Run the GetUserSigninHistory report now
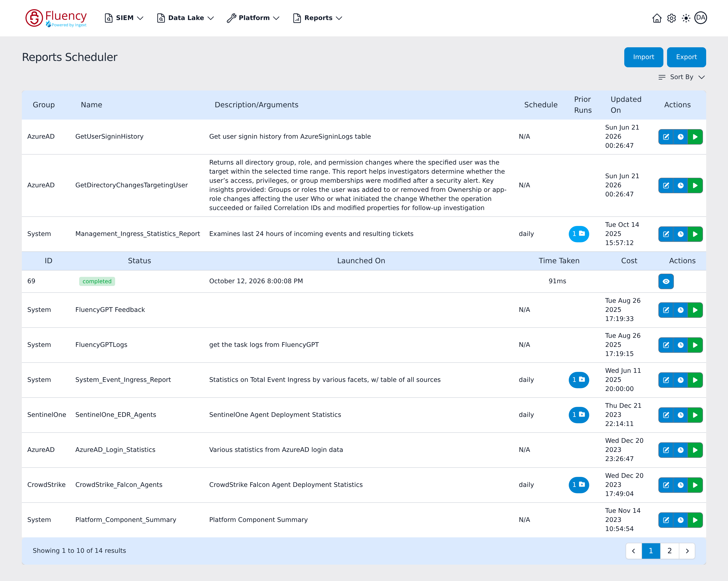 click(695, 137)
